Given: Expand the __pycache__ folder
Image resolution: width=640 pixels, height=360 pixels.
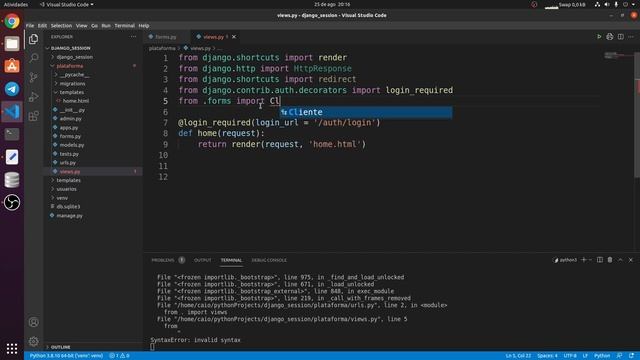Looking at the screenshot, I should [75, 75].
